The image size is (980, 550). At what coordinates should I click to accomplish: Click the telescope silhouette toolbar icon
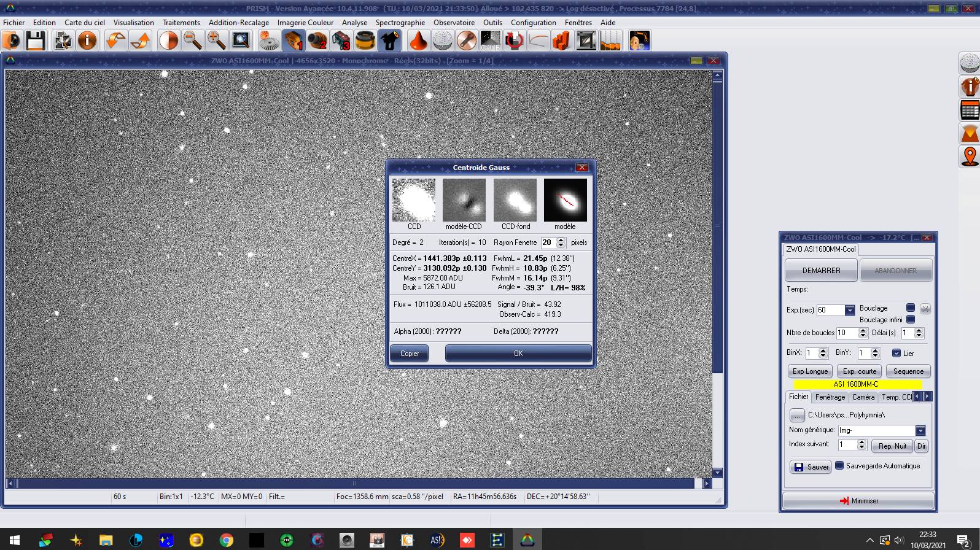click(x=389, y=41)
